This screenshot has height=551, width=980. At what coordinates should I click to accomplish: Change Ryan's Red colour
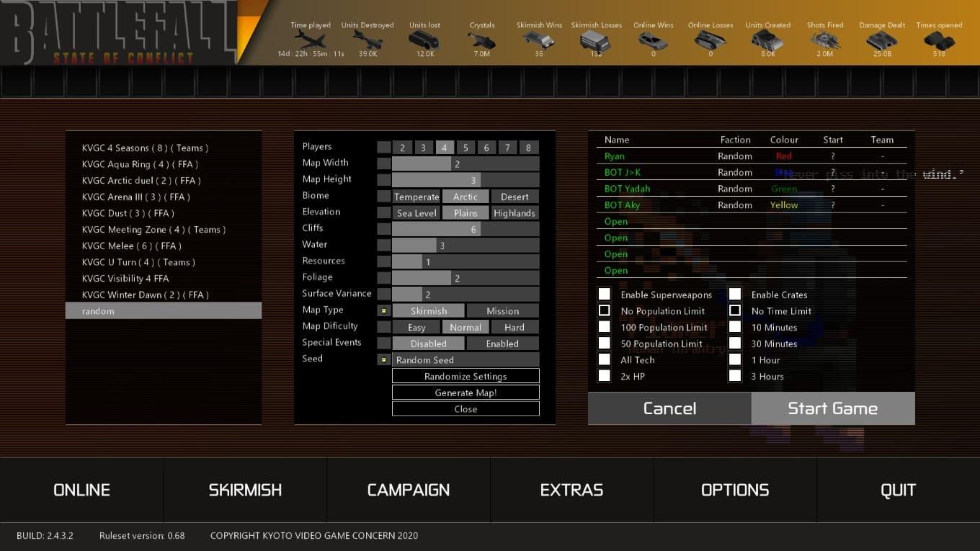pos(784,156)
